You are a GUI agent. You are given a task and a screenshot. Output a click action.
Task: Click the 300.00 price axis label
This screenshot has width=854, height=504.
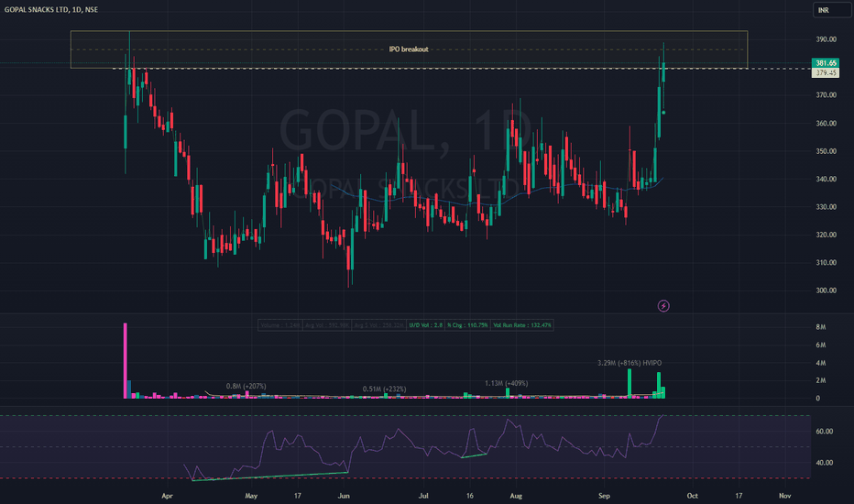[826, 290]
